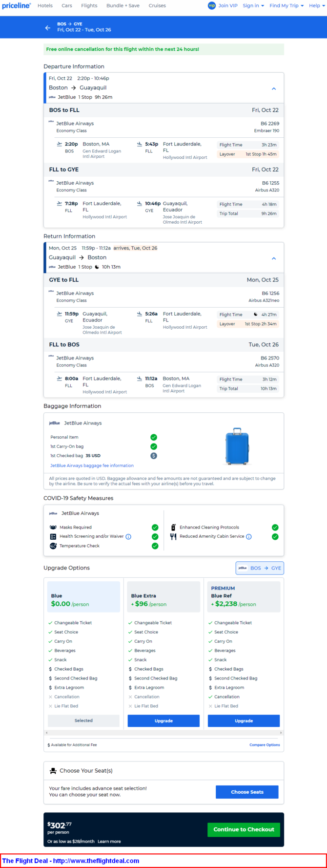Open the Find My Trip dropdown

coord(286,6)
